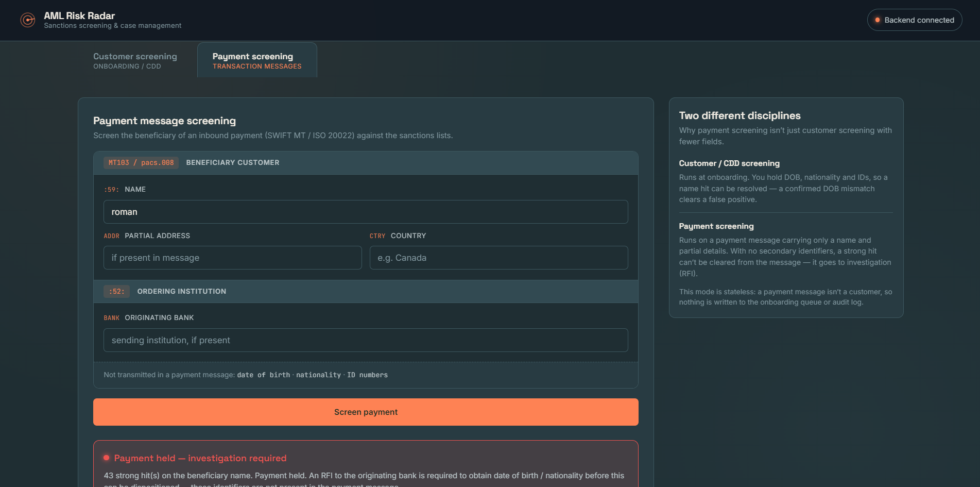Image resolution: width=980 pixels, height=487 pixels.
Task: Click the Two different disciplines heading
Action: point(740,115)
